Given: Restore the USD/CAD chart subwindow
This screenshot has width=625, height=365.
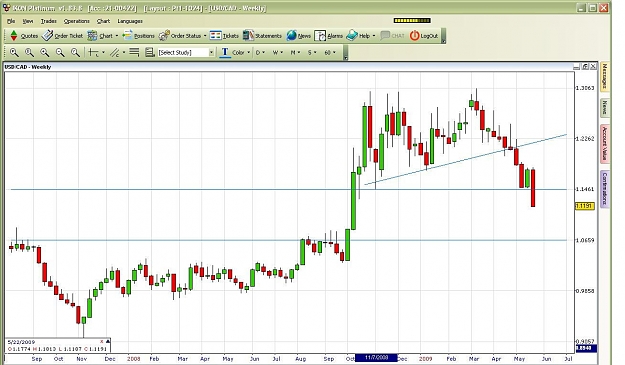Looking at the screenshot, I should [x=585, y=67].
